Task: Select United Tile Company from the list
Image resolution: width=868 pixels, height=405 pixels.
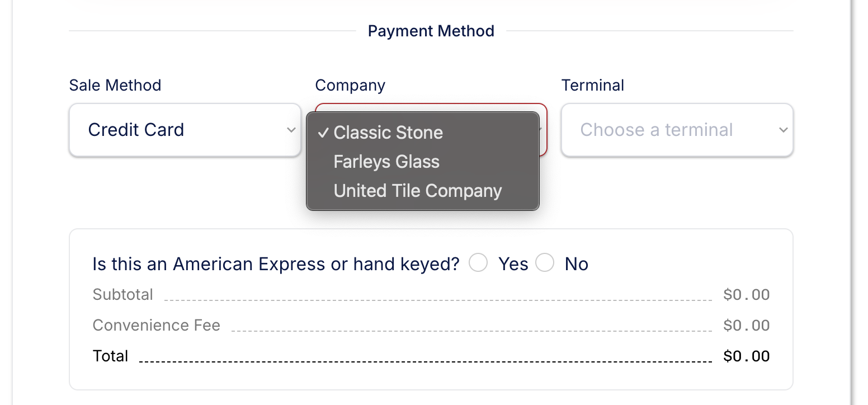Action: [417, 190]
